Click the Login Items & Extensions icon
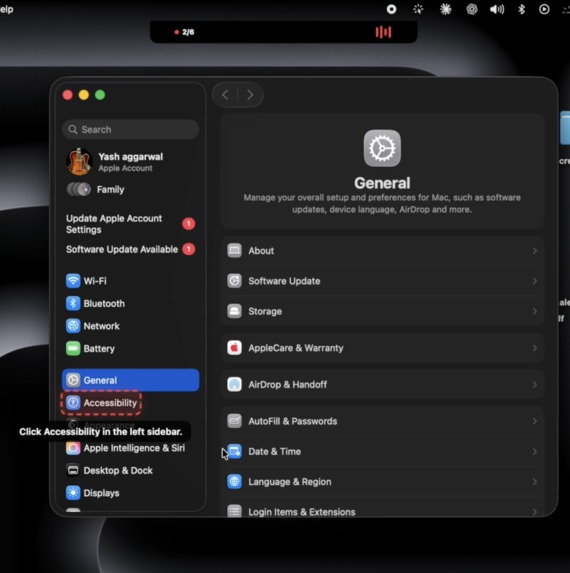 (234, 511)
